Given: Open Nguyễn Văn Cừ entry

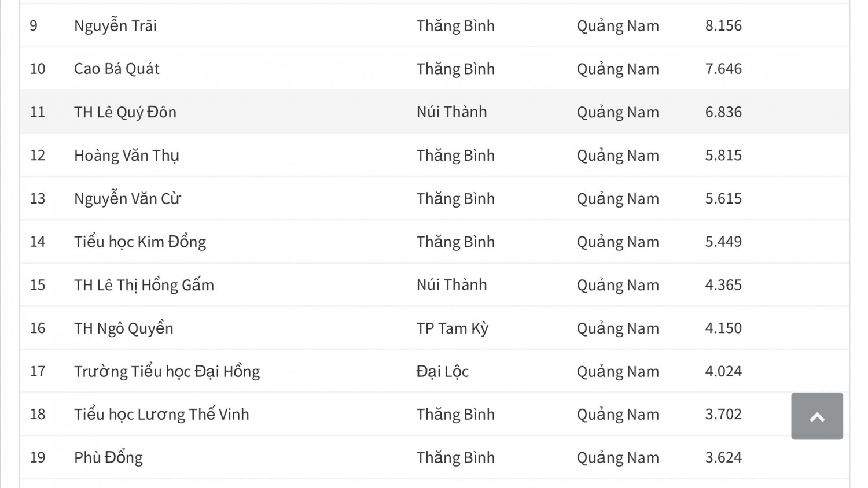Looking at the screenshot, I should [x=127, y=199].
